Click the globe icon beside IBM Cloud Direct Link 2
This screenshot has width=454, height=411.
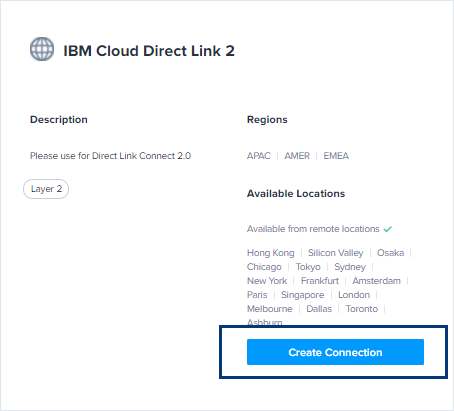42,49
